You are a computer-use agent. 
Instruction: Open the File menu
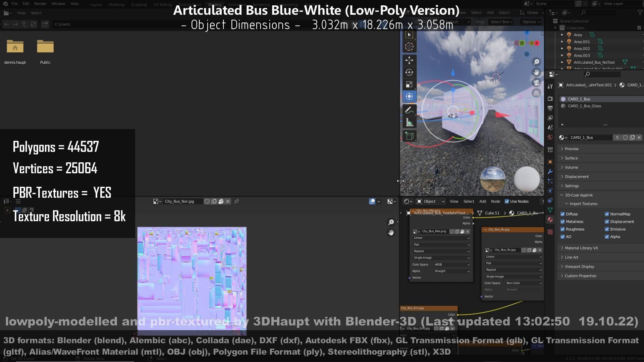[x=14, y=4]
